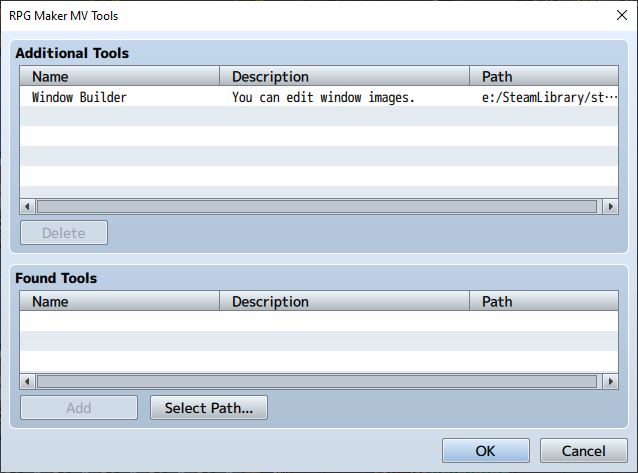Click the Additional Tools horizontal scrollbar thumb
Viewport: 638px width, 473px height.
tap(317, 206)
